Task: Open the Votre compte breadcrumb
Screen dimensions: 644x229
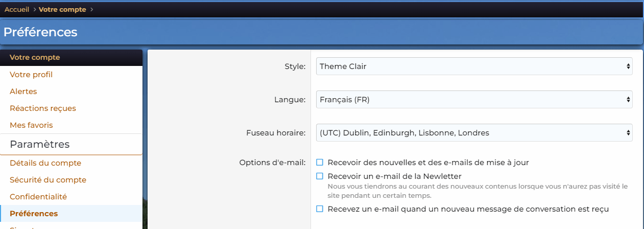Action: (x=62, y=9)
